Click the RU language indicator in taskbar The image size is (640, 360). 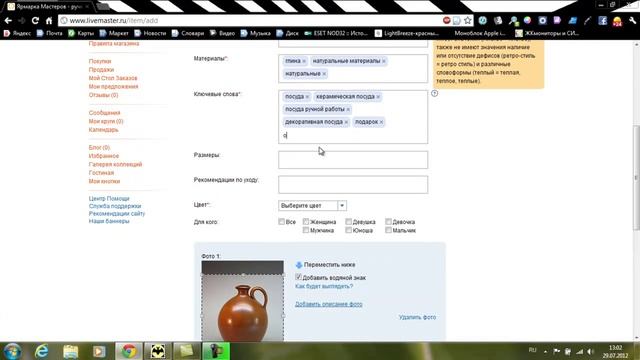click(x=532, y=351)
